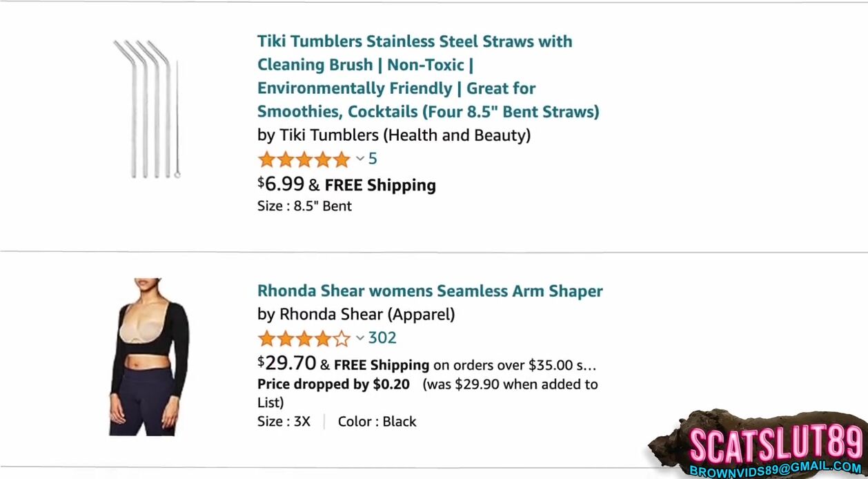Click the five-star rating for the straws
The image size is (868, 479).
pos(304,159)
